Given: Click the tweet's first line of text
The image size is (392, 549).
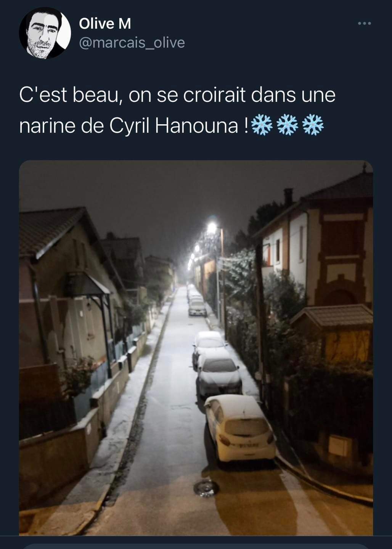Looking at the screenshot, I should point(177,95).
